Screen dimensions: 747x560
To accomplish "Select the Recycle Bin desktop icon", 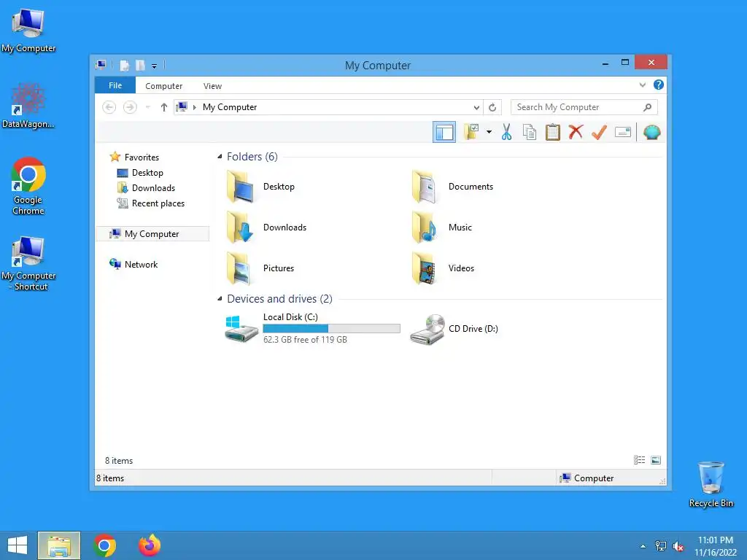I will pos(711,484).
